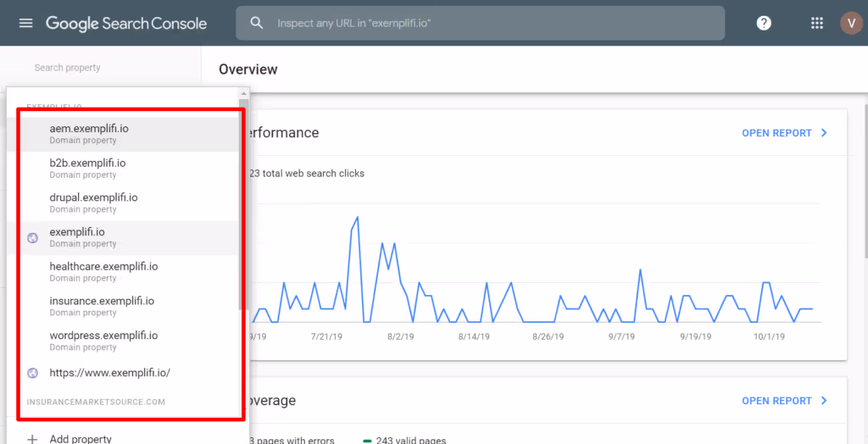Click the 9/7/19 chart date label

point(621,336)
